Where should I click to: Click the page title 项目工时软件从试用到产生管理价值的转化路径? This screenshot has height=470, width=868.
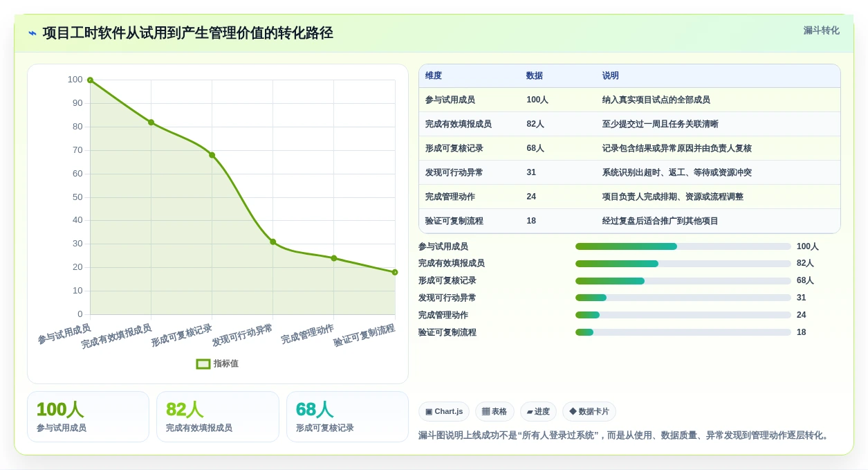click(x=187, y=33)
